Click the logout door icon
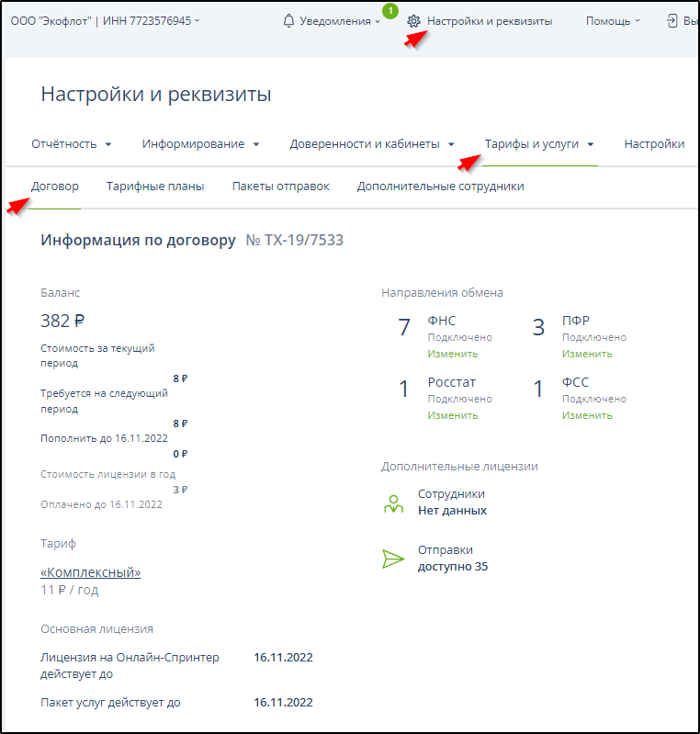The image size is (700, 734). tap(673, 21)
